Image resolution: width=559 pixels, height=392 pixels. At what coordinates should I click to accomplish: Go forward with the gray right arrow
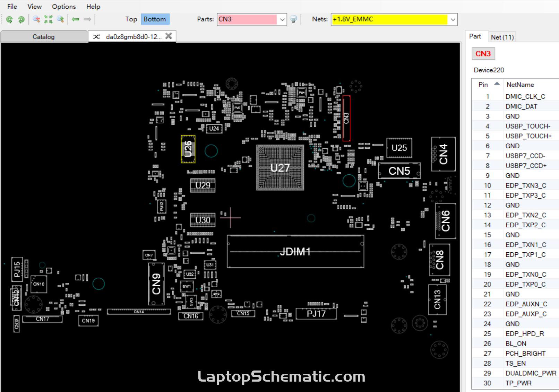[87, 19]
